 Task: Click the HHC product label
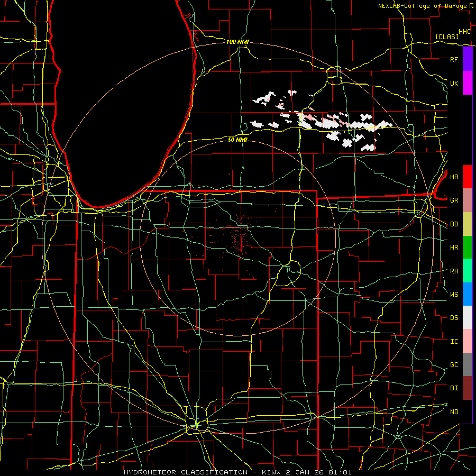[465, 32]
